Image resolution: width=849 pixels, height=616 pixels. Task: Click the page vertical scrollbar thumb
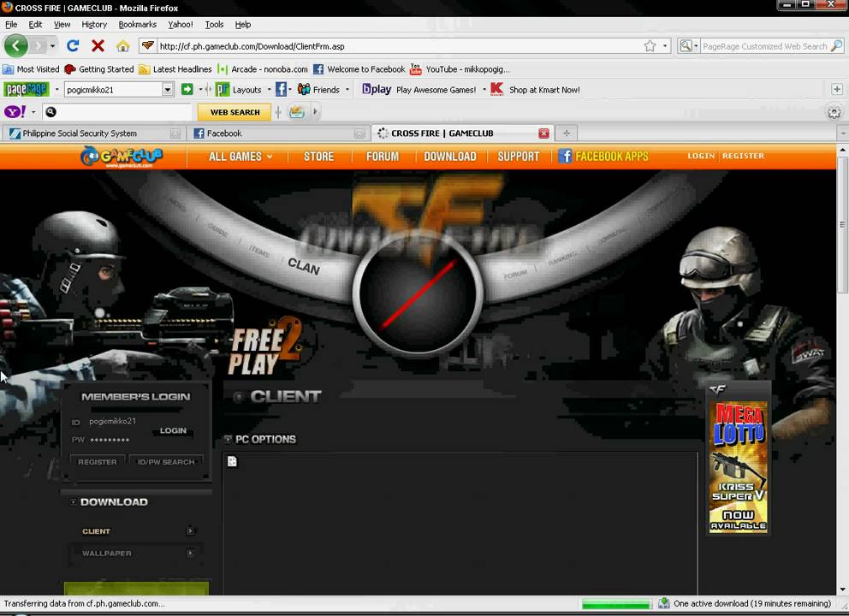pos(842,225)
